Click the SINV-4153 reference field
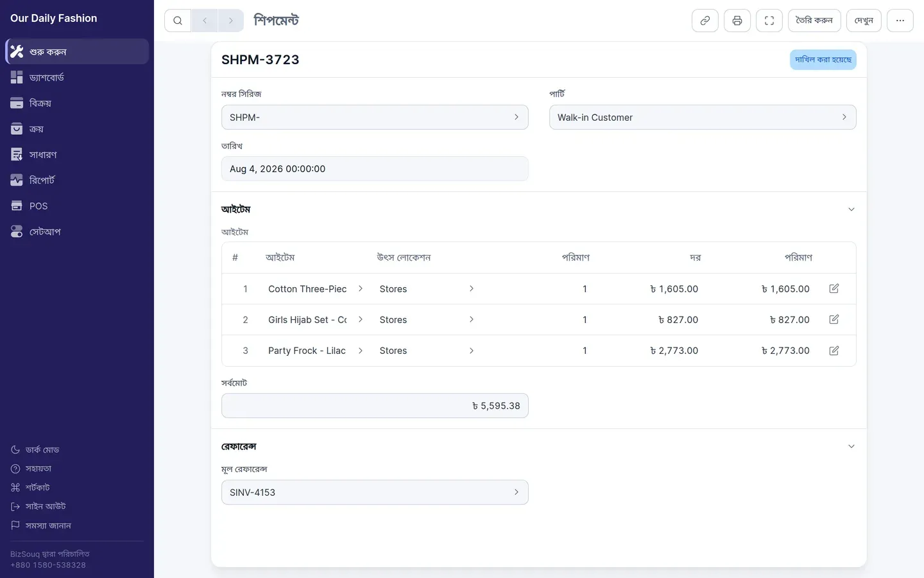Screen dimensions: 924x578 point(375,492)
